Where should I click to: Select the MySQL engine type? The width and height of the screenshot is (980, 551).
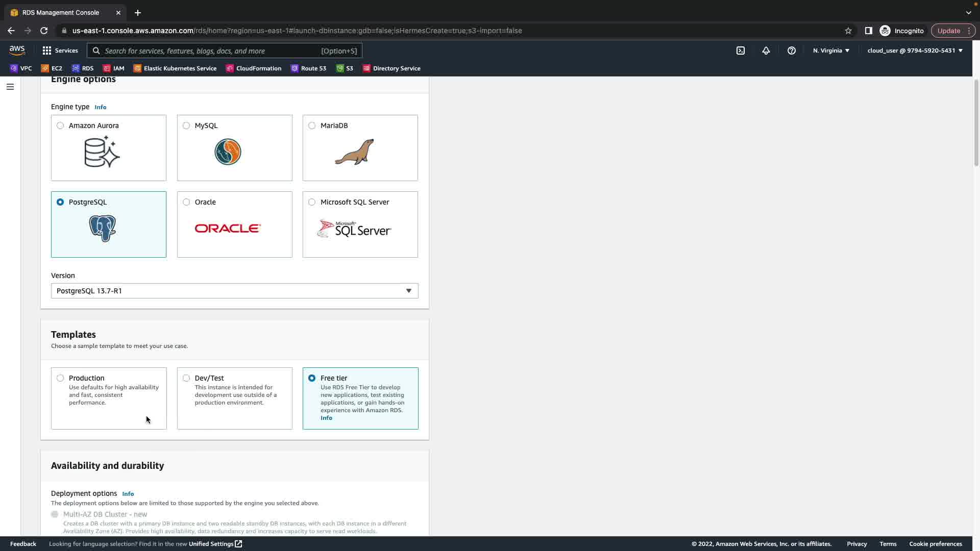click(186, 126)
